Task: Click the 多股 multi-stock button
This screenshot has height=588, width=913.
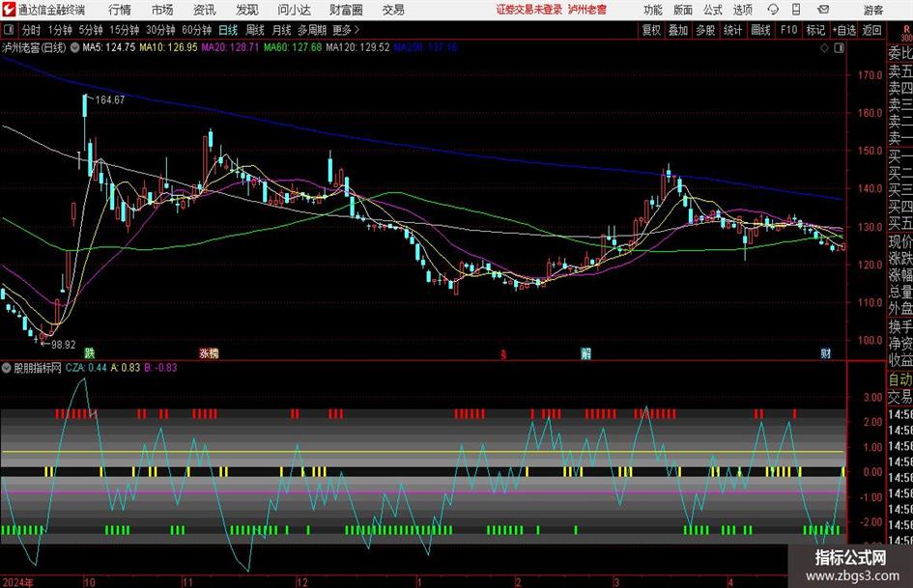Action: click(705, 30)
